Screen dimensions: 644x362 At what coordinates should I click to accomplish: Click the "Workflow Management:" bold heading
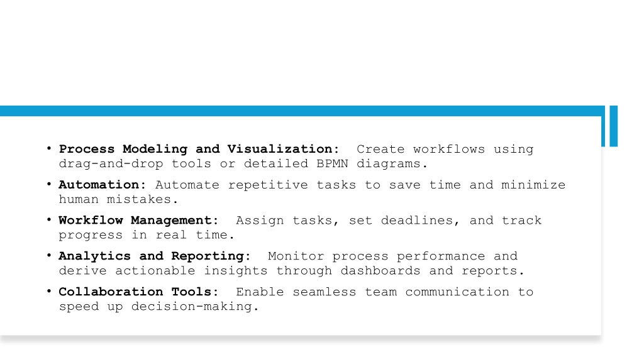(138, 221)
